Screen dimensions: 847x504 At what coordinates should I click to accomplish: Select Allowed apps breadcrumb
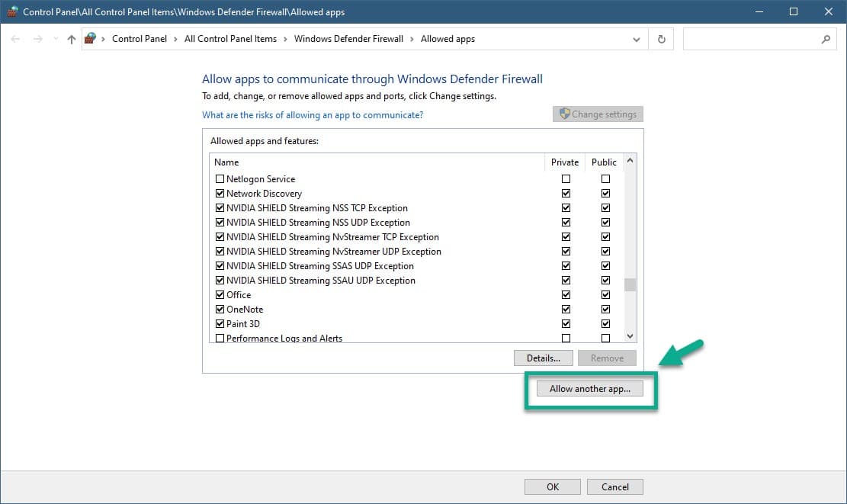tap(448, 39)
